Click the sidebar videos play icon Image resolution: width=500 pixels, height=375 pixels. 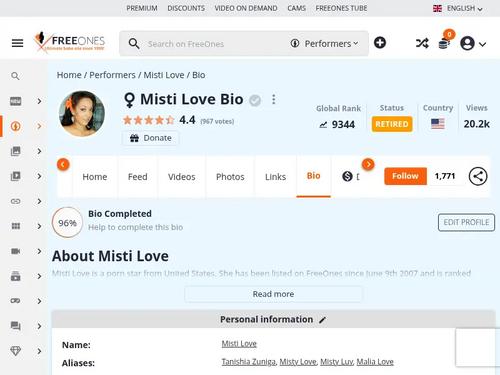pos(16,176)
